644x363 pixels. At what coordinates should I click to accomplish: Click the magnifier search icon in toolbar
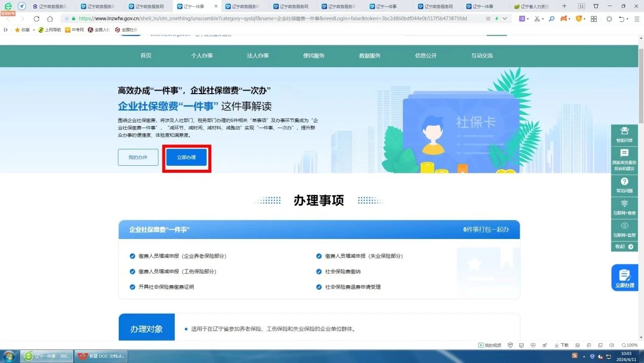pyautogui.click(x=552, y=19)
